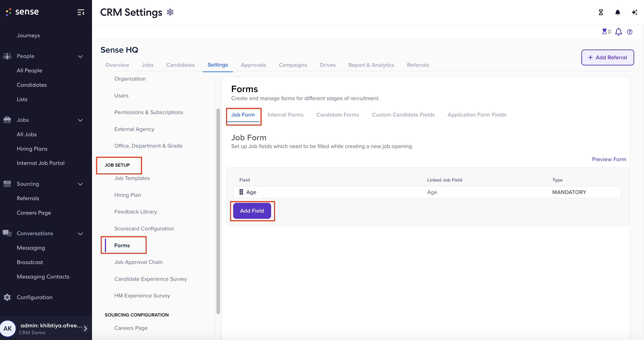Viewport: 644px width, 340px height.
Task: Switch to the Overview tab
Action: (x=117, y=65)
